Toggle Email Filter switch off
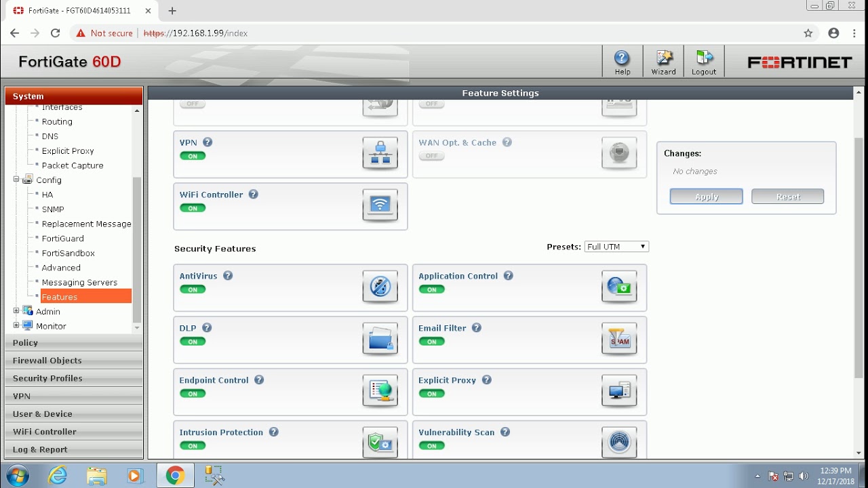This screenshot has width=868, height=488. tap(431, 342)
